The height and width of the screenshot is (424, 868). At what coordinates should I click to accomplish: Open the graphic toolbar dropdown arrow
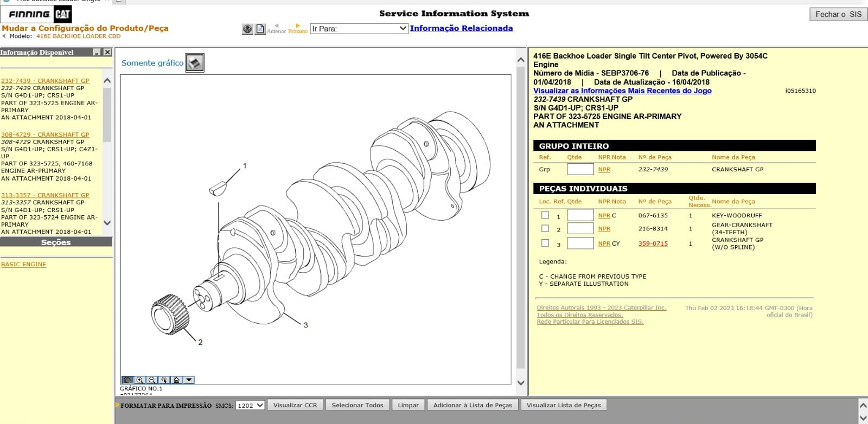click(x=189, y=380)
